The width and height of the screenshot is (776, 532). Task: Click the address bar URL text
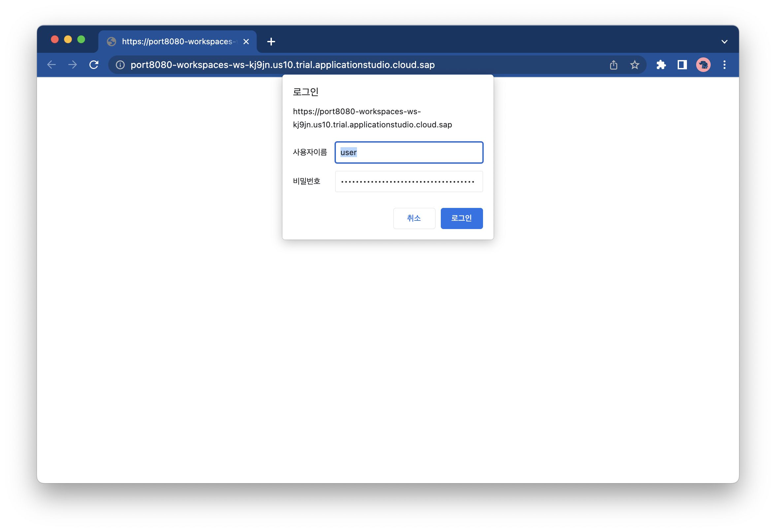point(282,65)
